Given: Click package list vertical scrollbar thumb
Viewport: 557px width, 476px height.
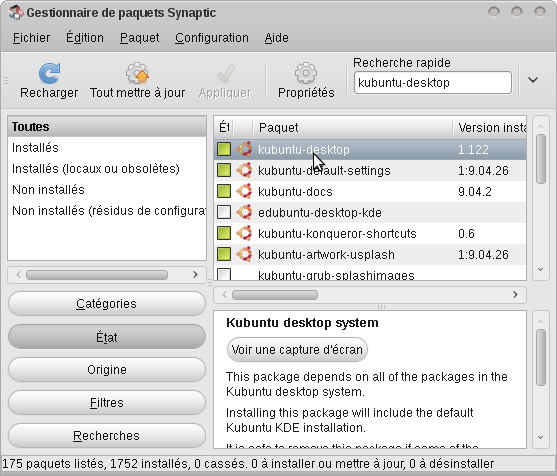Looking at the screenshot, I should (541, 159).
